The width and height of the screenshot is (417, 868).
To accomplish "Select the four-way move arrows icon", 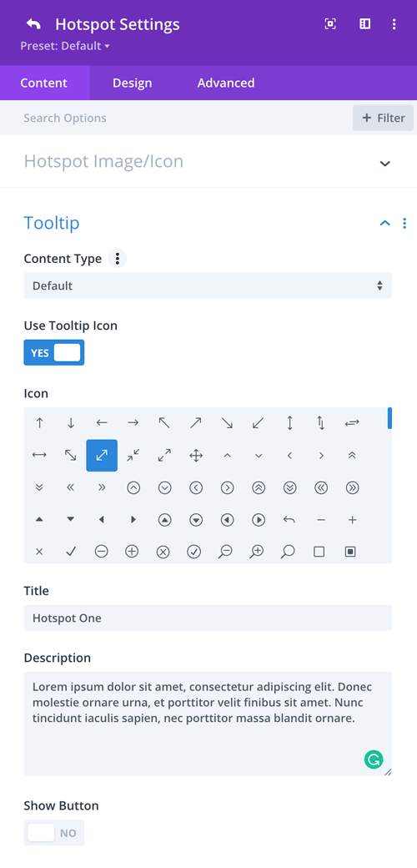I will tap(196, 456).
